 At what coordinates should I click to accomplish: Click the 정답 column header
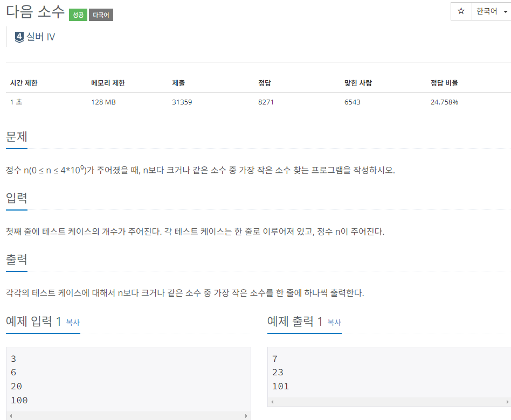click(x=265, y=83)
